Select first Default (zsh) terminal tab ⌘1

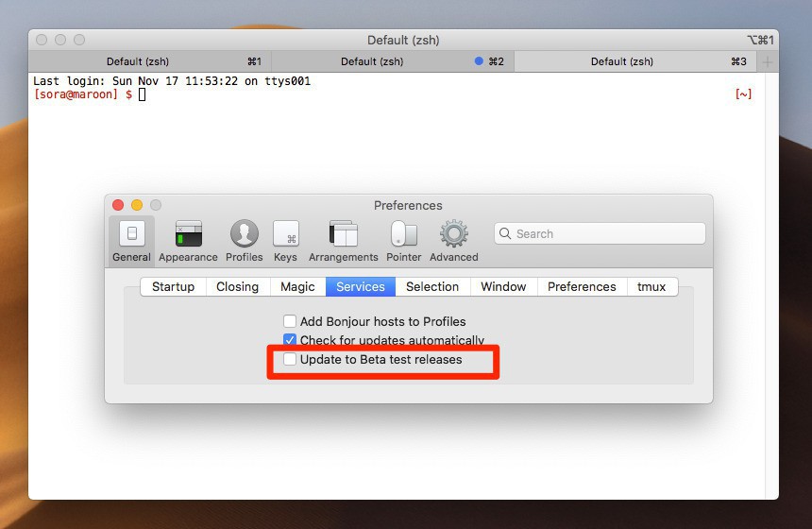150,61
